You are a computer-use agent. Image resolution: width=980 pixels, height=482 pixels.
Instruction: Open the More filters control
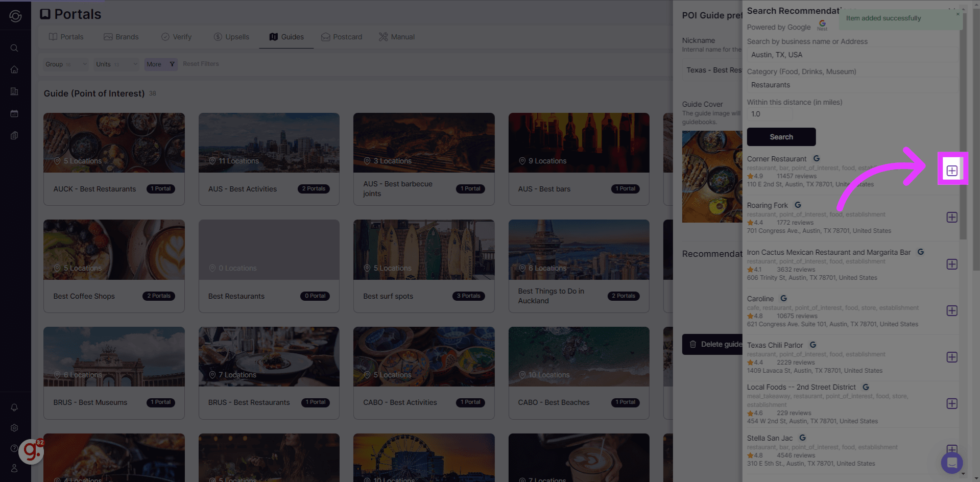(x=160, y=64)
